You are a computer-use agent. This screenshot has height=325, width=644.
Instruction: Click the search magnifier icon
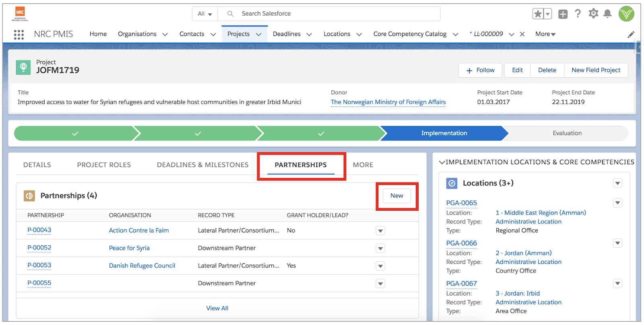[230, 14]
